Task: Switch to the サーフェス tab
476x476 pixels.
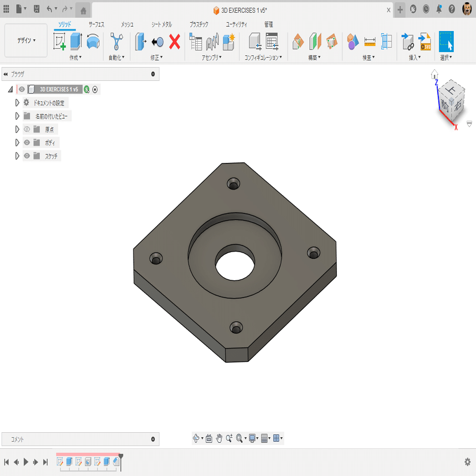Action: pyautogui.click(x=96, y=24)
